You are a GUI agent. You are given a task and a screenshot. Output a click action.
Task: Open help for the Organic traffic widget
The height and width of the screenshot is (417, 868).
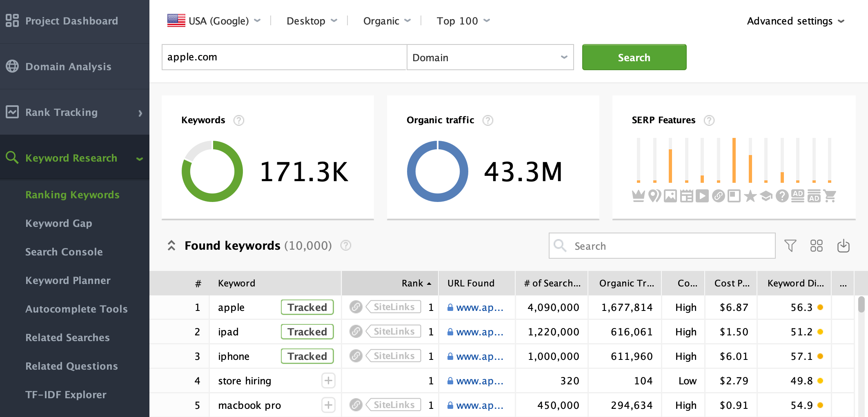click(488, 120)
